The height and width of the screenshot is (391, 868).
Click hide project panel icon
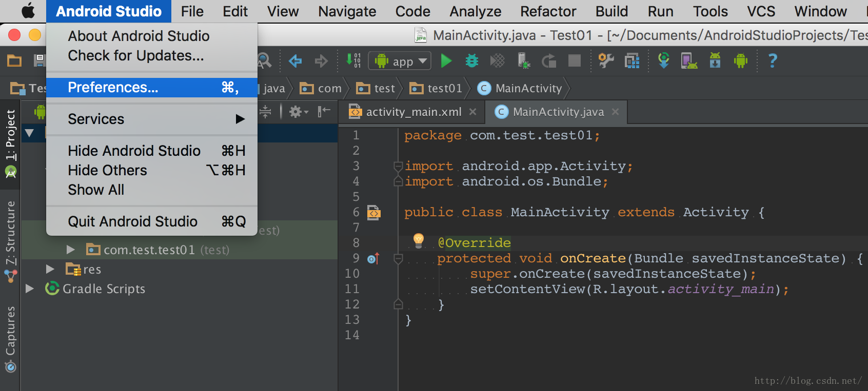click(x=324, y=111)
